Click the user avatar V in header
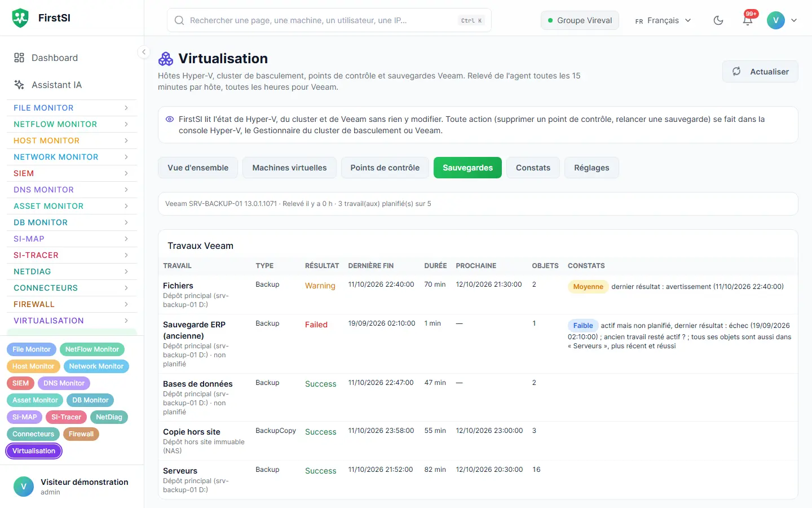The height and width of the screenshot is (508, 812). [776, 20]
